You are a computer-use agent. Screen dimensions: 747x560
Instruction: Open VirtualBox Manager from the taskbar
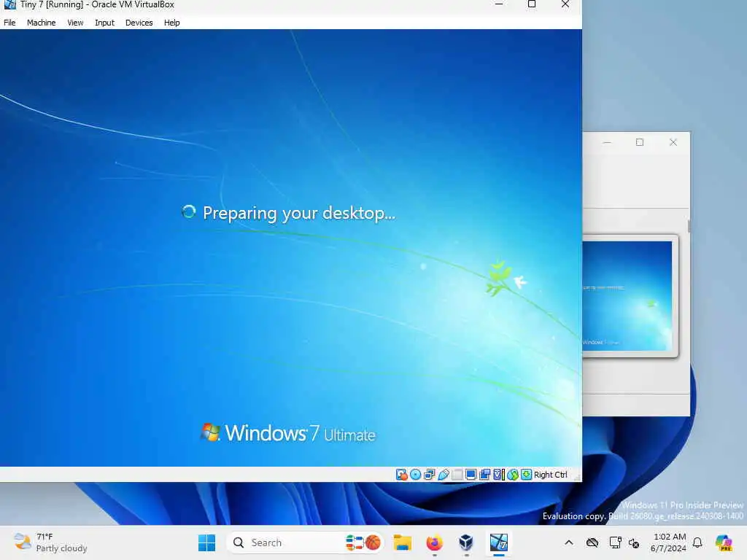tap(466, 542)
